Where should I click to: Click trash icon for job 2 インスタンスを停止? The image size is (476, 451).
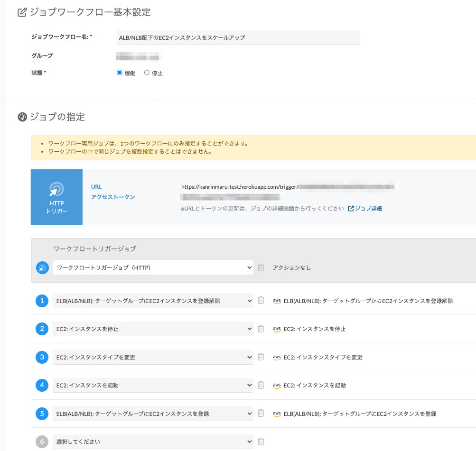point(261,329)
